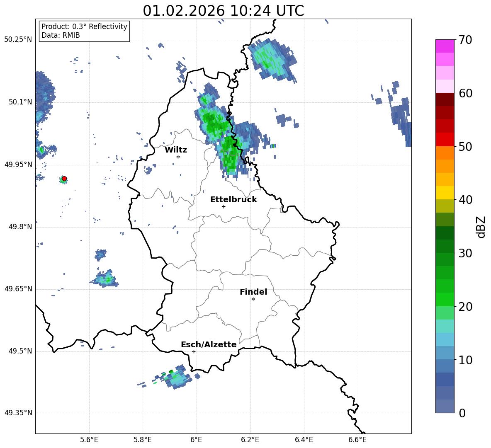Click the colorbar value 70
Image resolution: width=491 pixels, height=448 pixels.
tap(465, 40)
